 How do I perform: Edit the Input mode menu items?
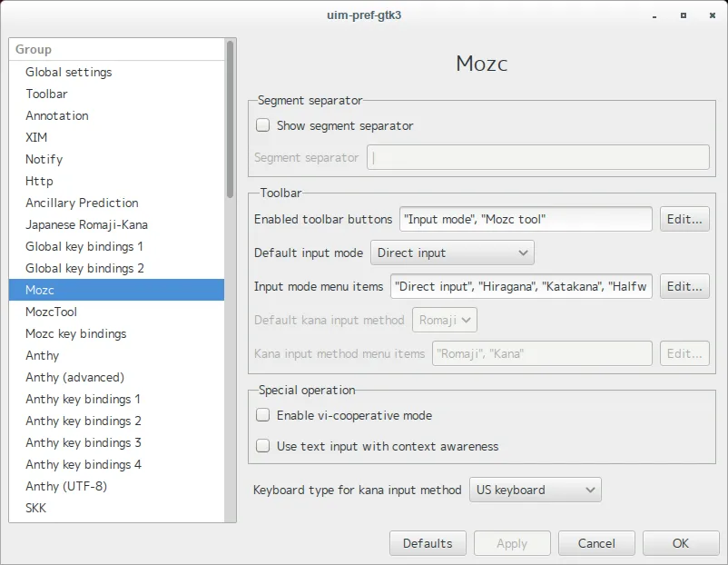tap(684, 286)
